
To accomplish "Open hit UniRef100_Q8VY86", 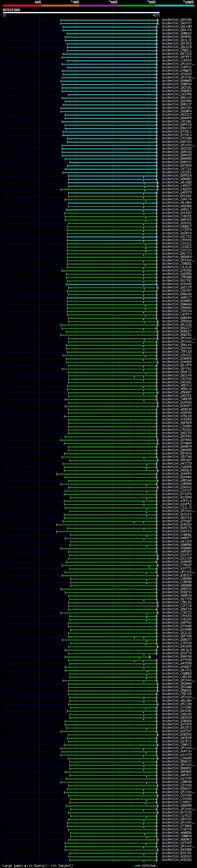I will click(x=177, y=20).
